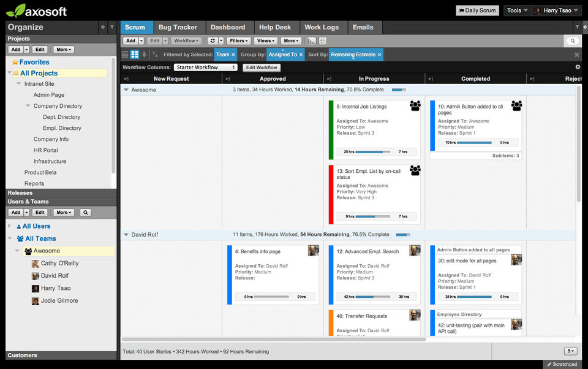This screenshot has height=369, width=588.
Task: Click the Edit button in Projects section
Action: (x=40, y=50)
